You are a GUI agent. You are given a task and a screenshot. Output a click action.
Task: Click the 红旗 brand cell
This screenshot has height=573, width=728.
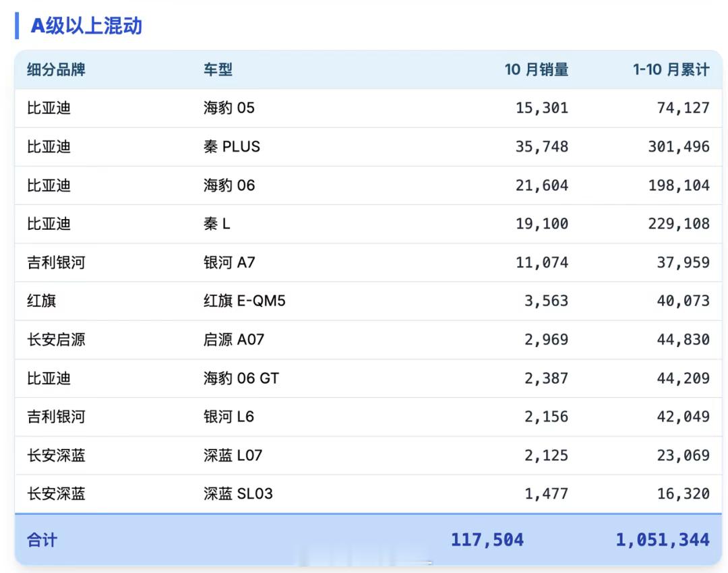coord(42,301)
